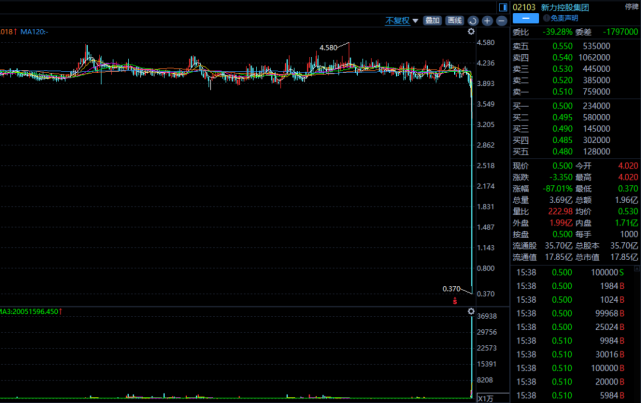Select the MA120 indicator label

click(34, 31)
